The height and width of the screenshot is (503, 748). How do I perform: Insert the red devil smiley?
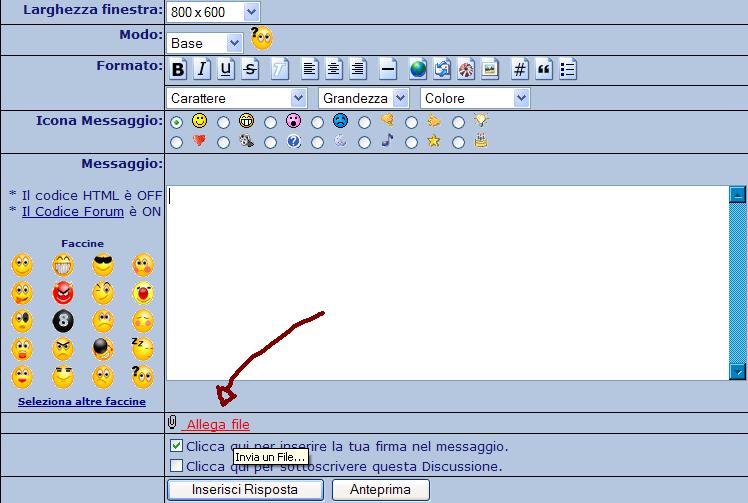[63, 294]
